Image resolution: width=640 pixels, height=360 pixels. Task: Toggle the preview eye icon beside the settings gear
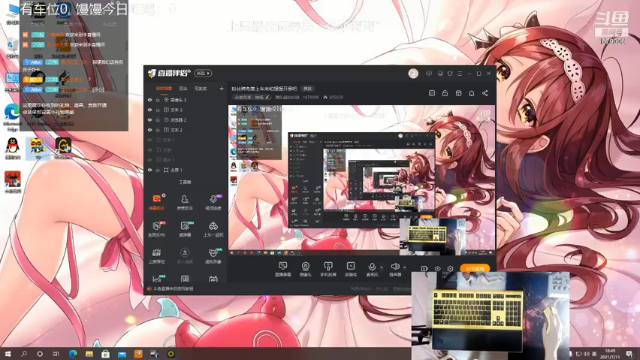point(438,269)
